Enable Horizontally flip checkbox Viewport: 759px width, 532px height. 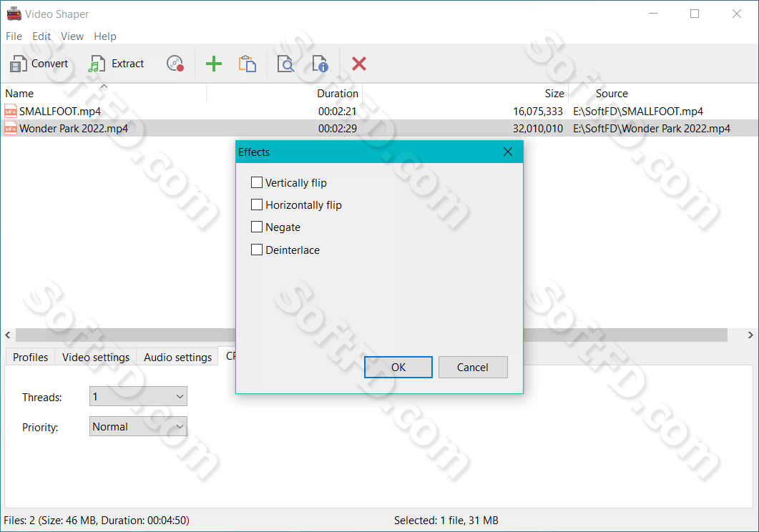coord(257,205)
